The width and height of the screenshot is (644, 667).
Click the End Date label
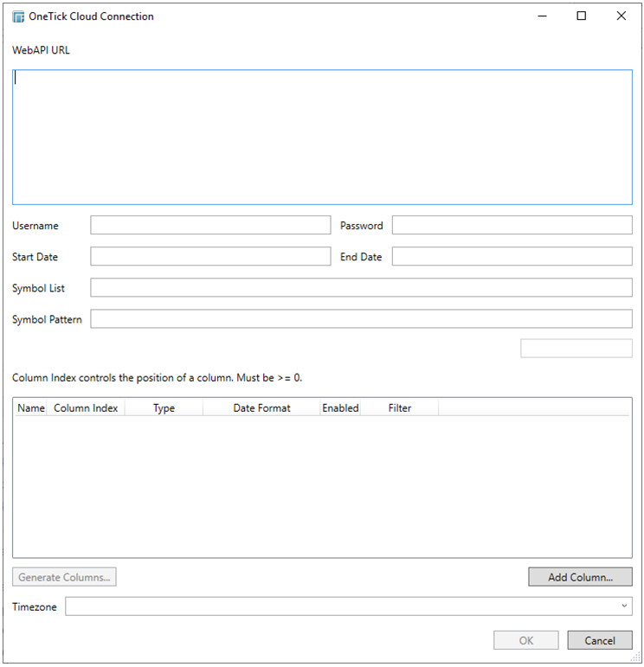[361, 257]
